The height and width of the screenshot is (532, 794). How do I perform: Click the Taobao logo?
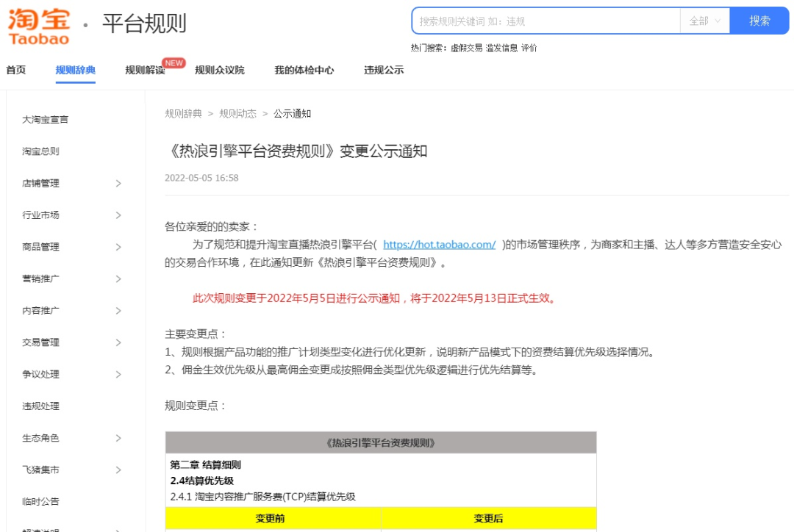(x=39, y=26)
